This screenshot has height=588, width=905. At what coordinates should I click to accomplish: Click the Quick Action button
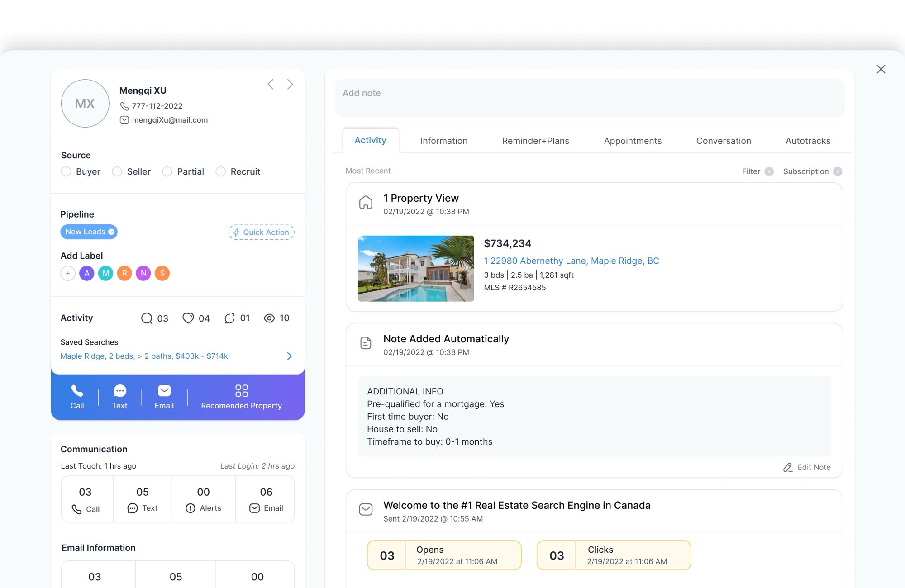coord(262,232)
